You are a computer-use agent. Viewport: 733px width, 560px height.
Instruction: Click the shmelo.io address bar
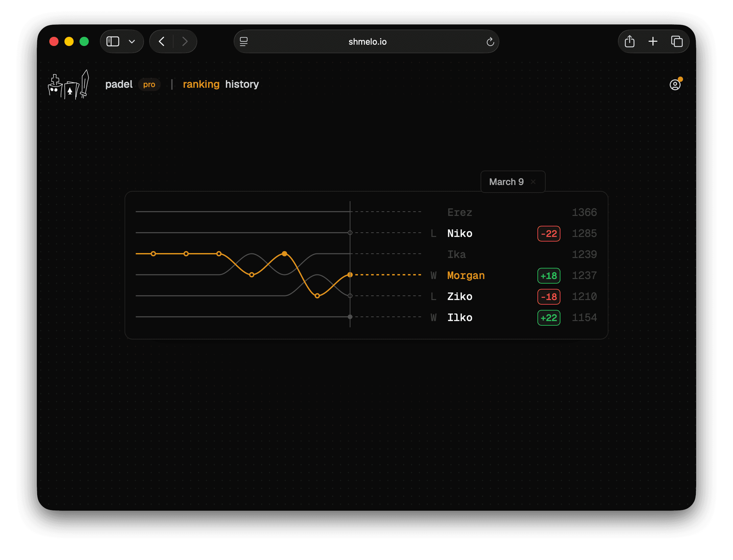pyautogui.click(x=367, y=41)
